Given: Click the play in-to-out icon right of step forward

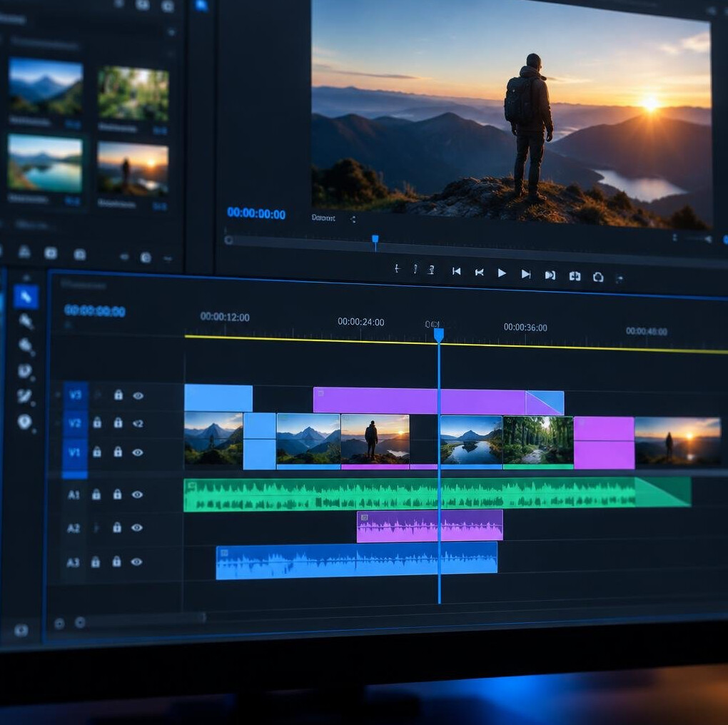Looking at the screenshot, I should (550, 275).
